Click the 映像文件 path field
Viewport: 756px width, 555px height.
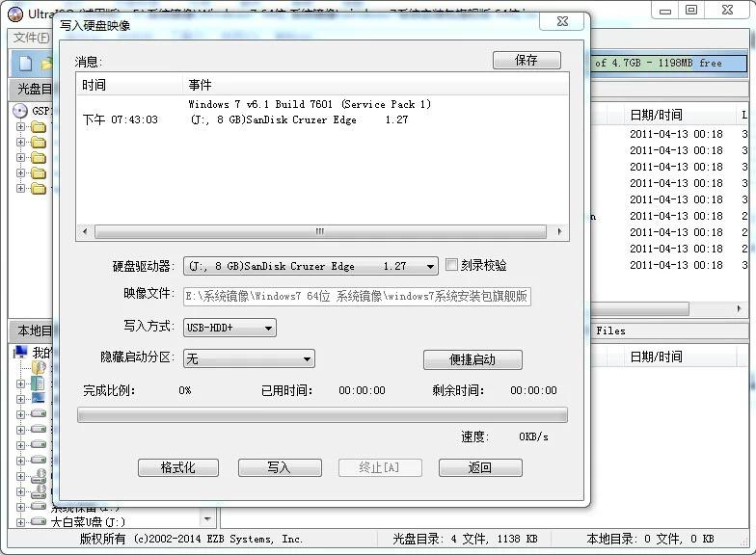coord(357,296)
